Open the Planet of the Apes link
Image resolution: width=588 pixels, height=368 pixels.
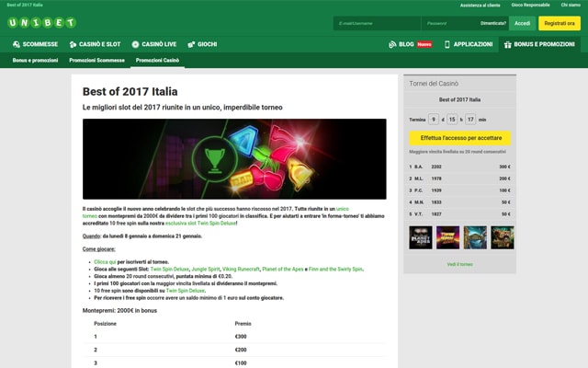pyautogui.click(x=283, y=270)
